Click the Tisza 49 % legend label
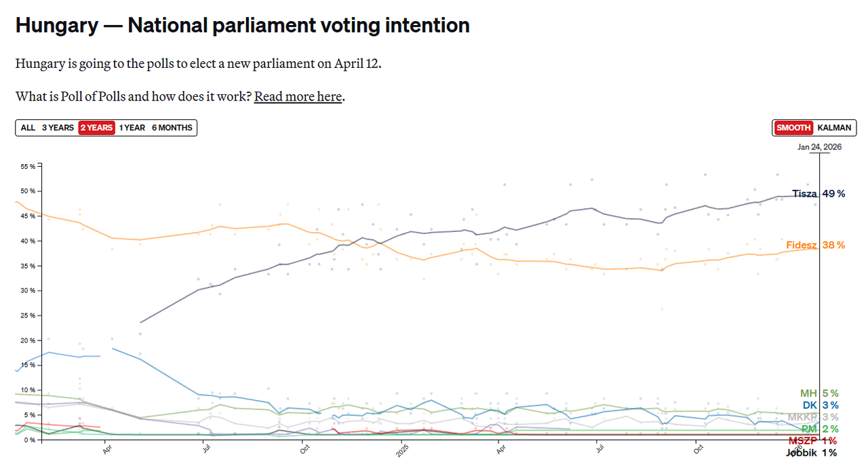The height and width of the screenshot is (468, 868). 818,194
